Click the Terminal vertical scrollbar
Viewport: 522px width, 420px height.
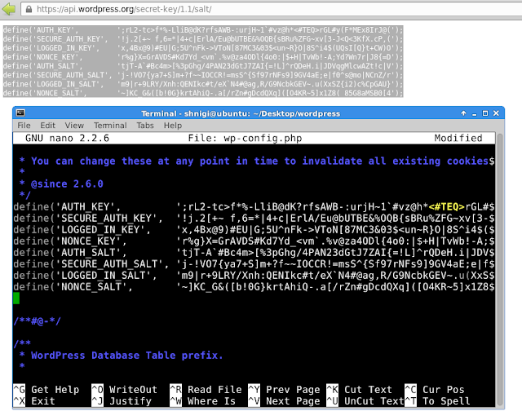500,269
